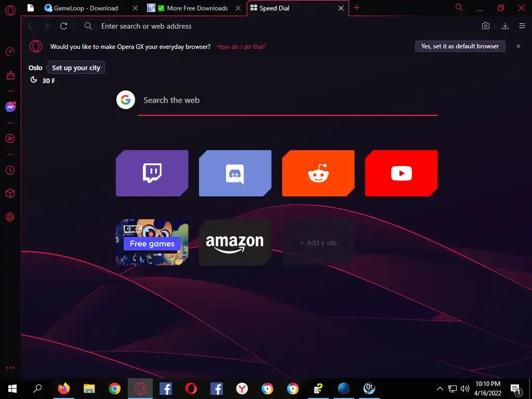Image resolution: width=532 pixels, height=399 pixels.
Task: Open volume control in system tray
Action: [x=465, y=389]
